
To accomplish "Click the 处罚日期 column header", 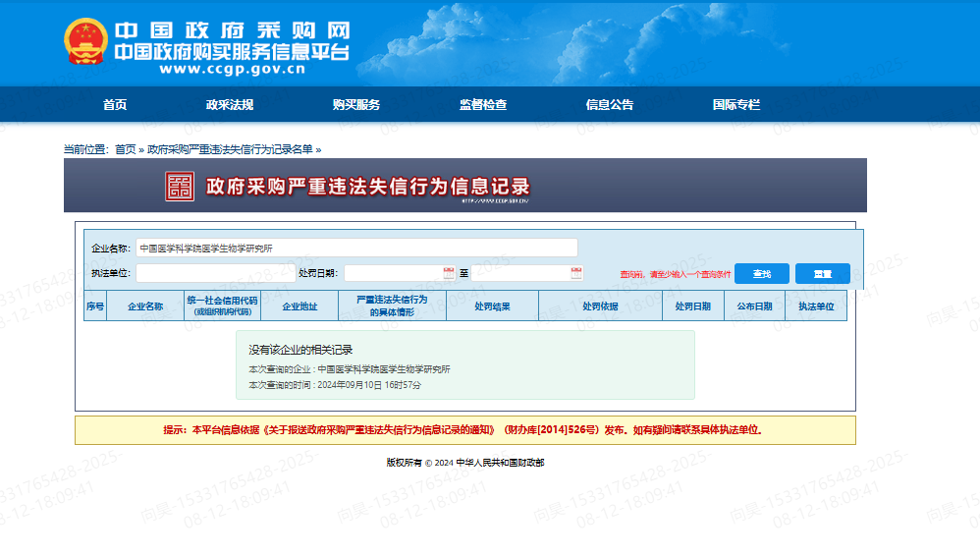I will point(692,306).
